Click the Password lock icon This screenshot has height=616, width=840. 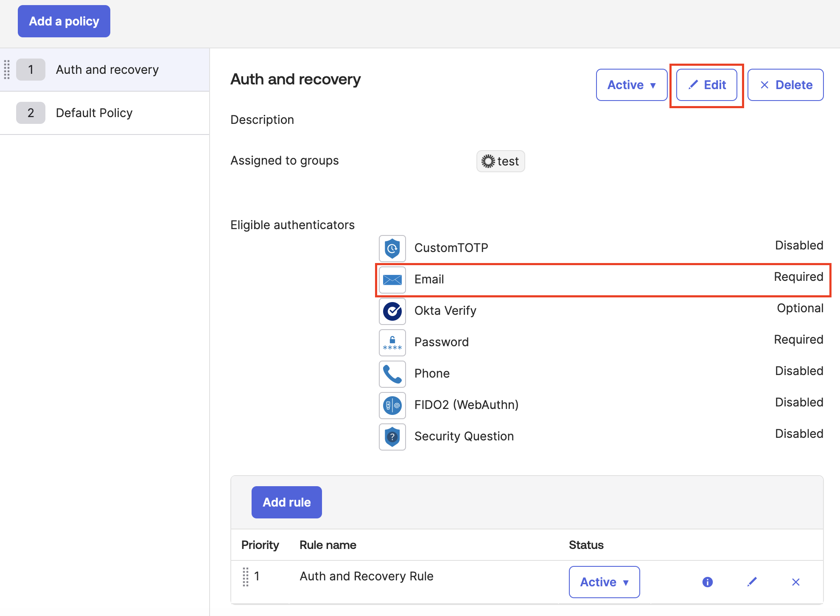(392, 342)
